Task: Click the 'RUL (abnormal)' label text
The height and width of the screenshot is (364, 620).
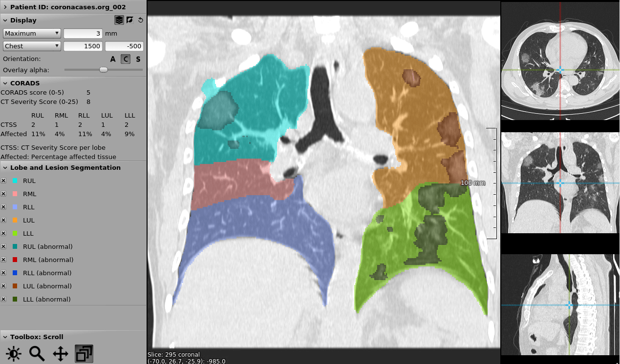Action: tap(48, 246)
